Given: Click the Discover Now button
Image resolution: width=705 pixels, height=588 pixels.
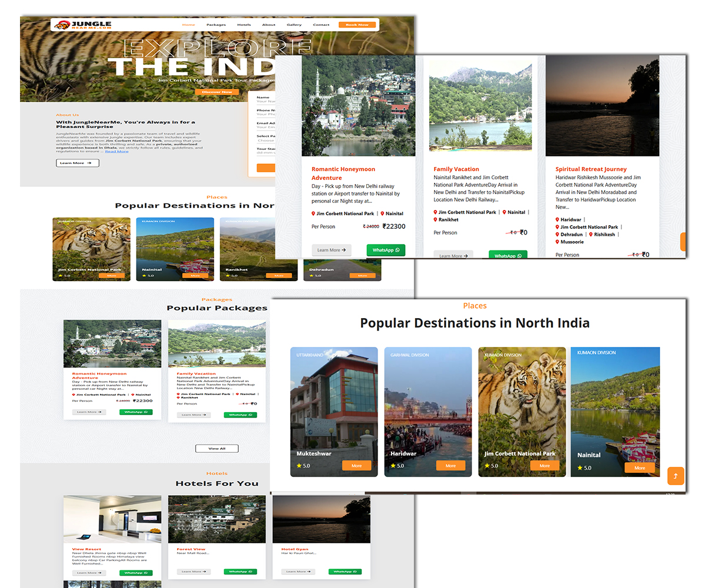Looking at the screenshot, I should [217, 92].
